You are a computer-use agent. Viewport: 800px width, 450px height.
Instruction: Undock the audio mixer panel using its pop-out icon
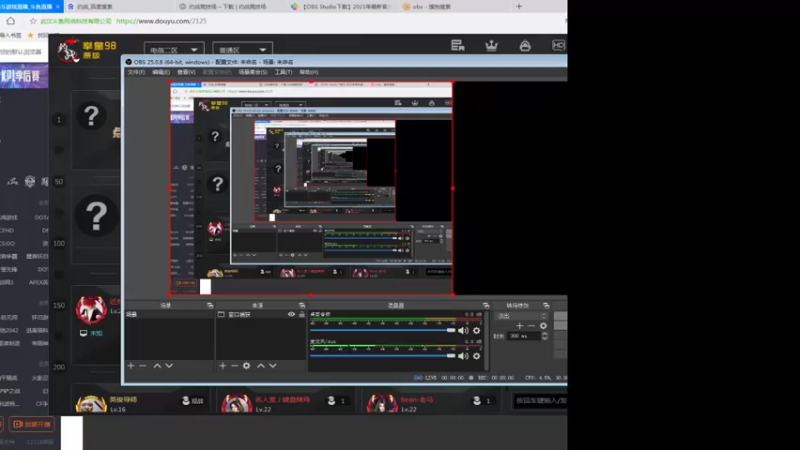(486, 305)
